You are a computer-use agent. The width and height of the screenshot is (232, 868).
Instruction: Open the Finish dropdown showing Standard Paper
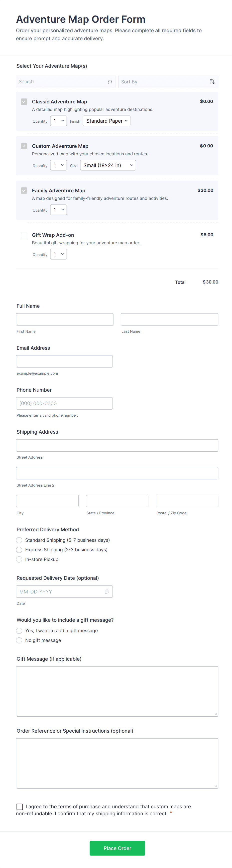coord(107,121)
